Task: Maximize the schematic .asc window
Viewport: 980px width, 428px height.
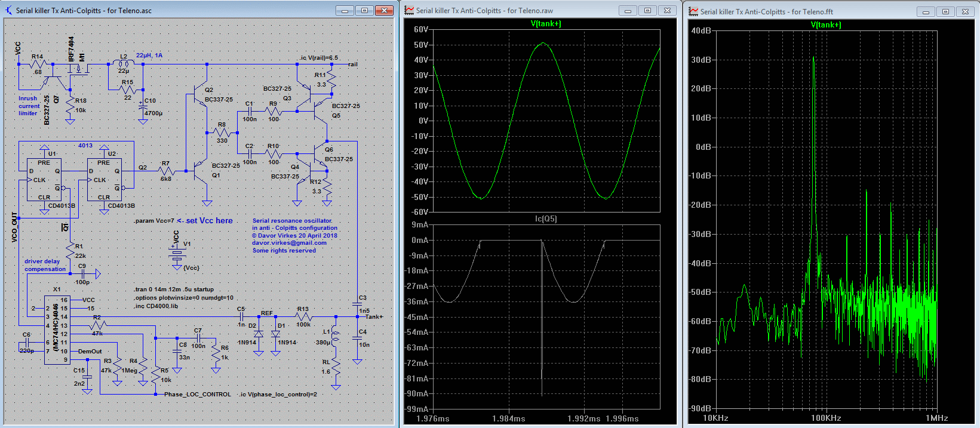Action: (364, 10)
